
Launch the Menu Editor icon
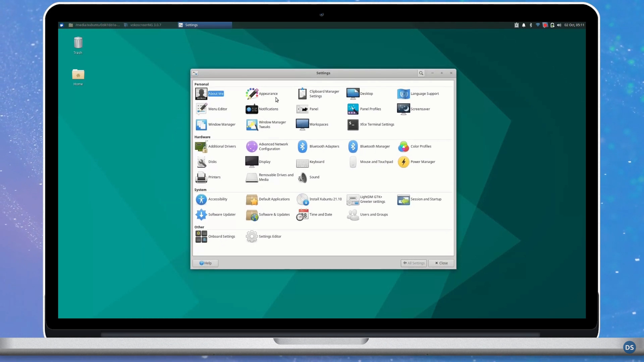tap(201, 109)
